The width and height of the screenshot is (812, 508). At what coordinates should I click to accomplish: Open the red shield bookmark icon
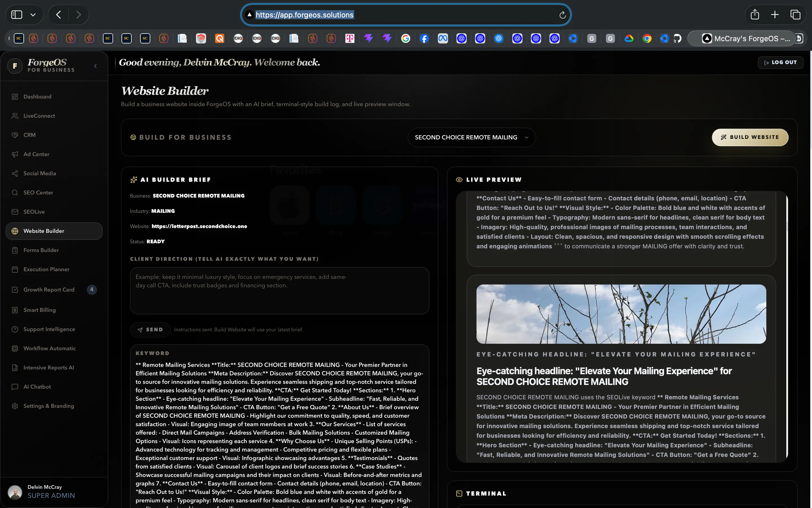coord(201,38)
